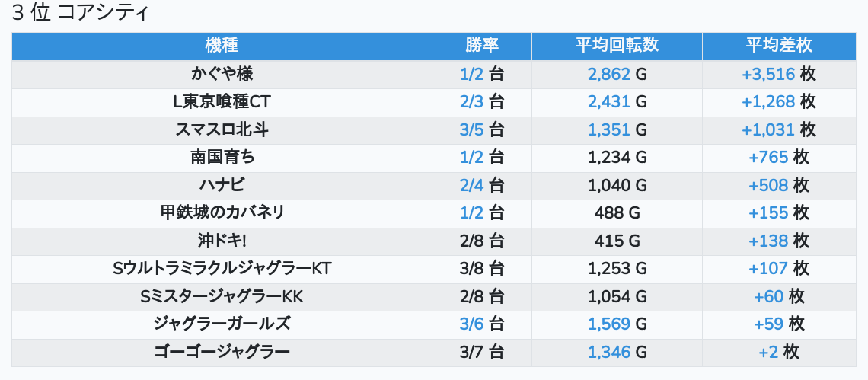Click the 平均回転数 column header
This screenshot has height=380, width=868.
point(617,46)
